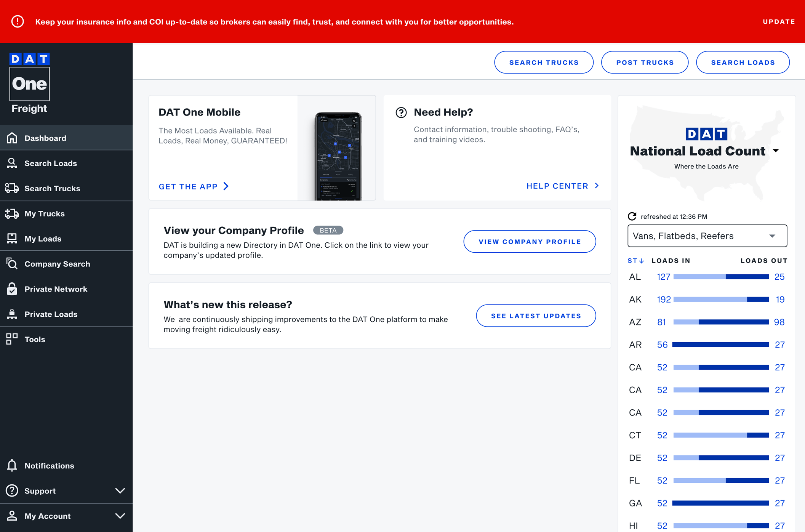Follow the Help Center link
Screen dimensions: 805x532
pos(562,186)
